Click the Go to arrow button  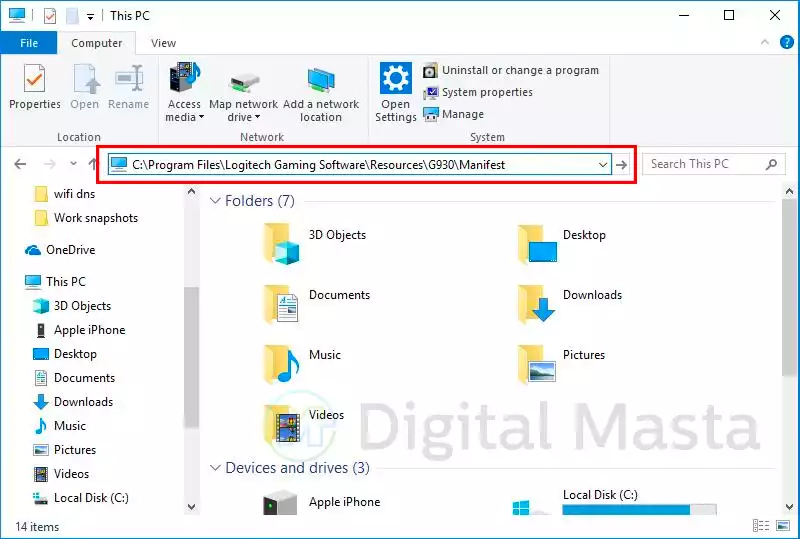click(x=621, y=165)
